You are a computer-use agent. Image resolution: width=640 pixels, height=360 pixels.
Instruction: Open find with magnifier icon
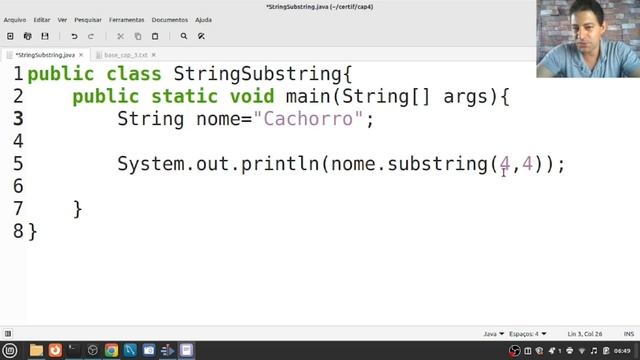(184, 36)
